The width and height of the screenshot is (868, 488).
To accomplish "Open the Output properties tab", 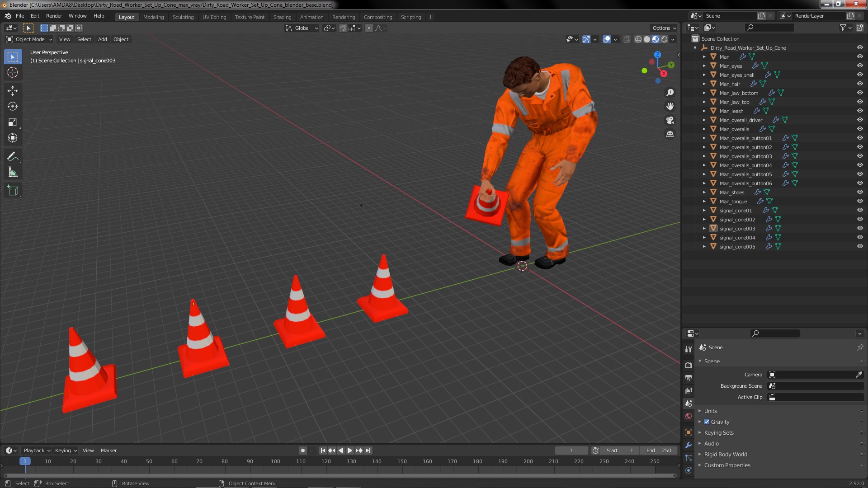I will 689,378.
